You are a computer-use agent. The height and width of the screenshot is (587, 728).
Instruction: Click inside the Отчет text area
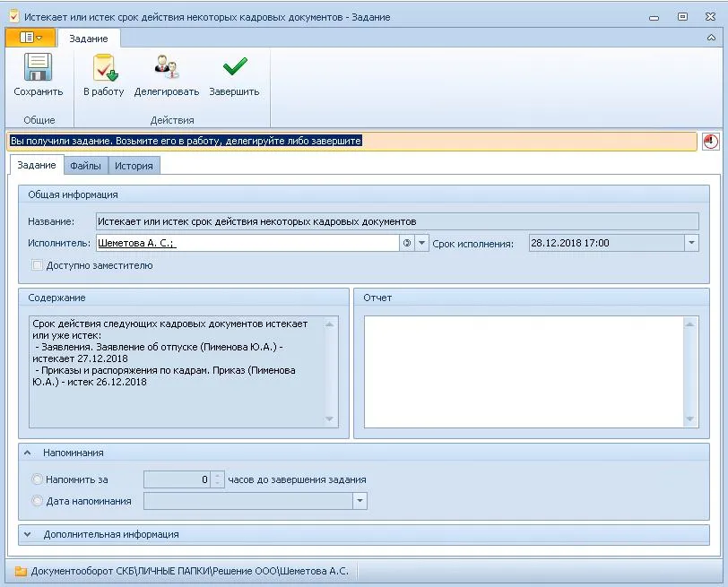click(524, 369)
